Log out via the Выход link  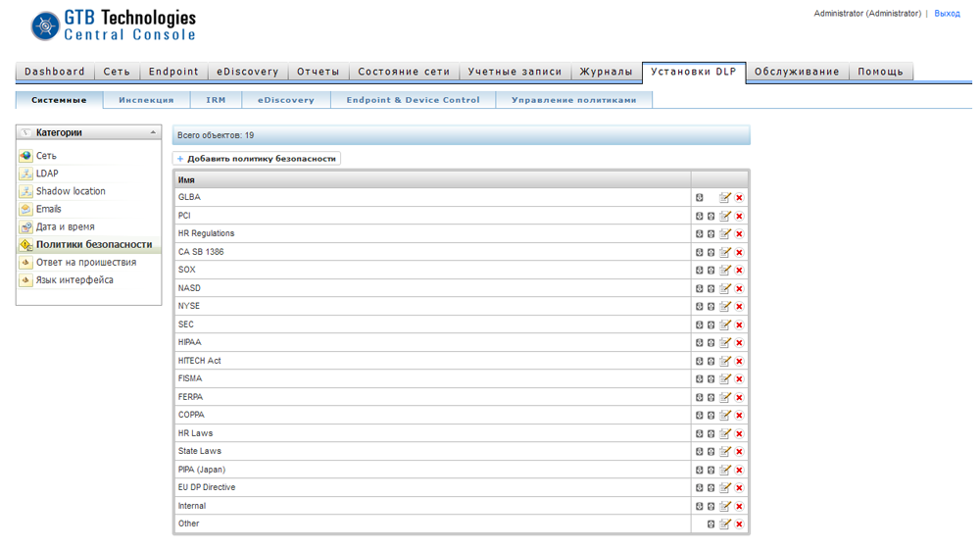click(x=947, y=13)
